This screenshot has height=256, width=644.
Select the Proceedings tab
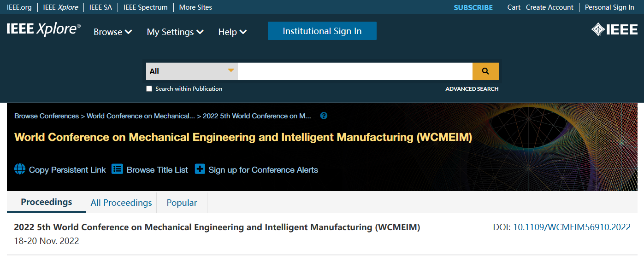[x=47, y=202]
